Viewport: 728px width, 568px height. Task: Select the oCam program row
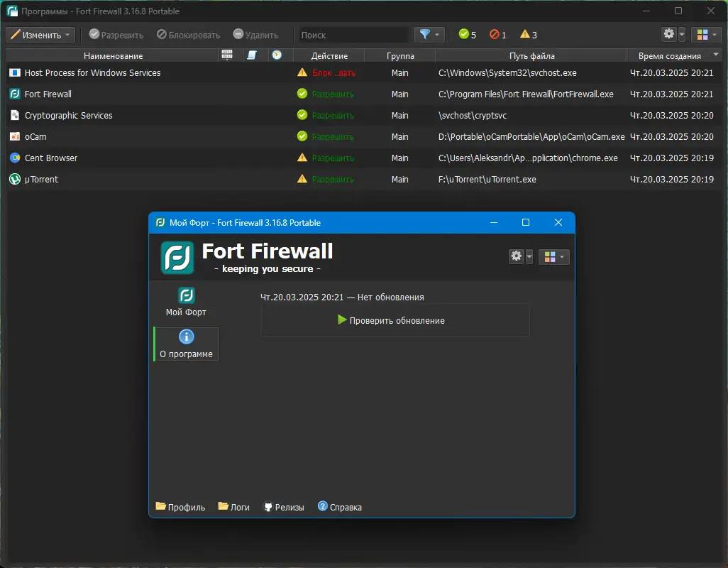[364, 137]
